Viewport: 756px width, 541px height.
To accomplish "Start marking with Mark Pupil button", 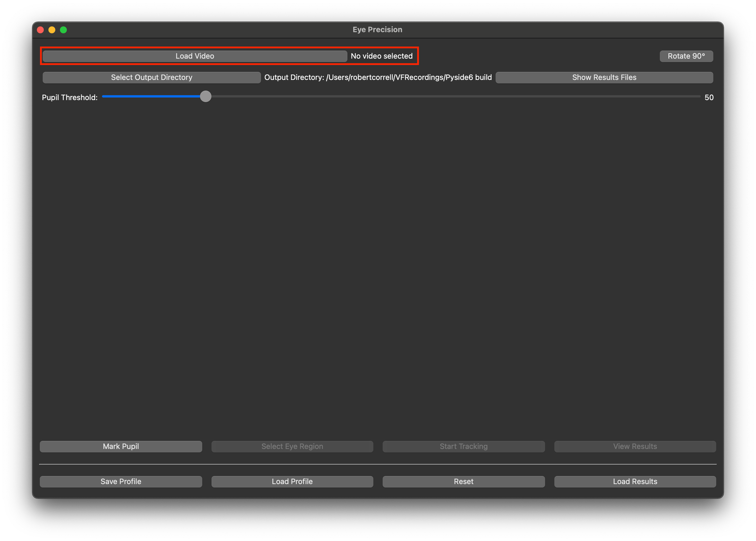I will click(x=121, y=447).
